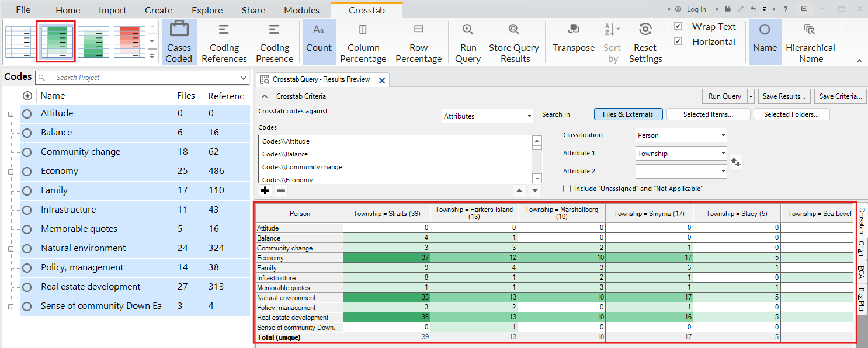The height and width of the screenshot is (348, 868).
Task: Expand the Natural environment code node
Action: point(11,249)
